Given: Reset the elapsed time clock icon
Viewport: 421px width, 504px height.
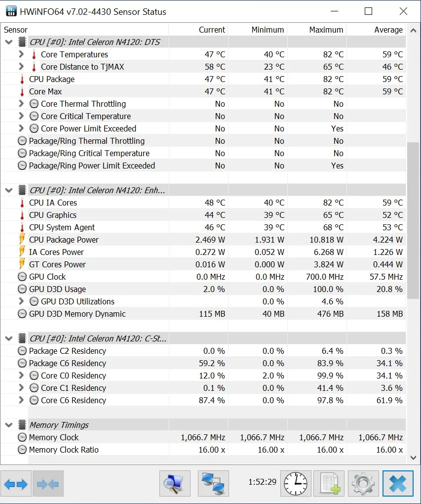Looking at the screenshot, I should [x=296, y=484].
